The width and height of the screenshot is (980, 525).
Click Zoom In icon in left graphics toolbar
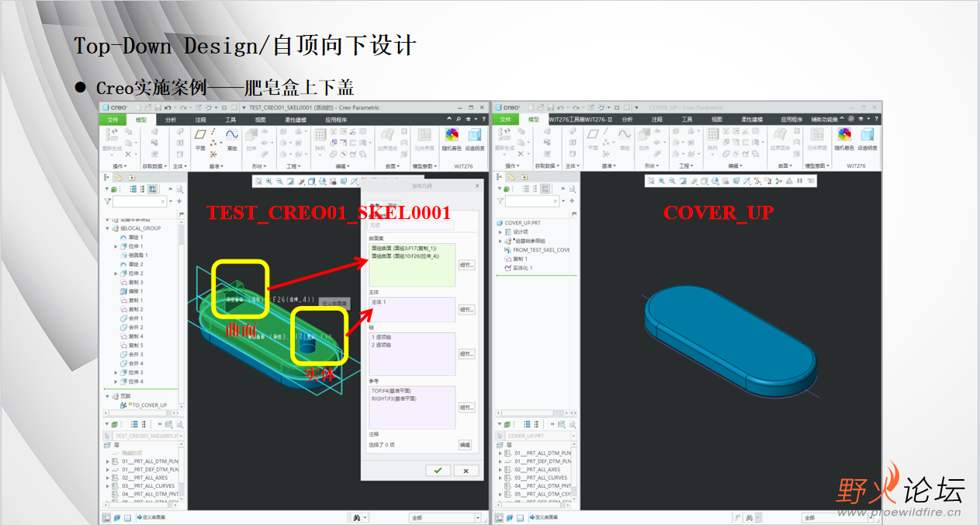[x=269, y=181]
